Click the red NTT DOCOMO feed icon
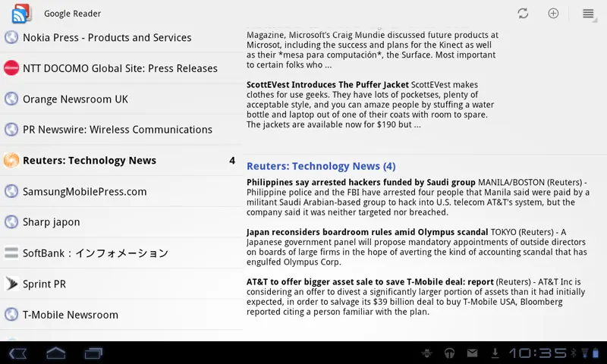 pos(11,68)
